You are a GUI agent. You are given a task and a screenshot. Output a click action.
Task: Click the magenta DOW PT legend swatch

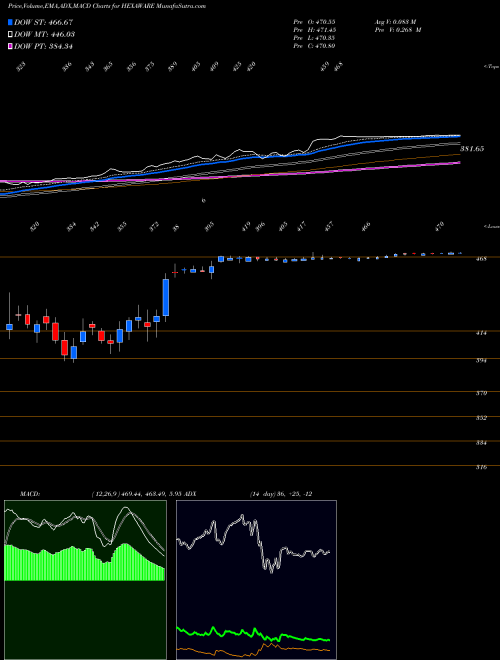tap(11, 46)
